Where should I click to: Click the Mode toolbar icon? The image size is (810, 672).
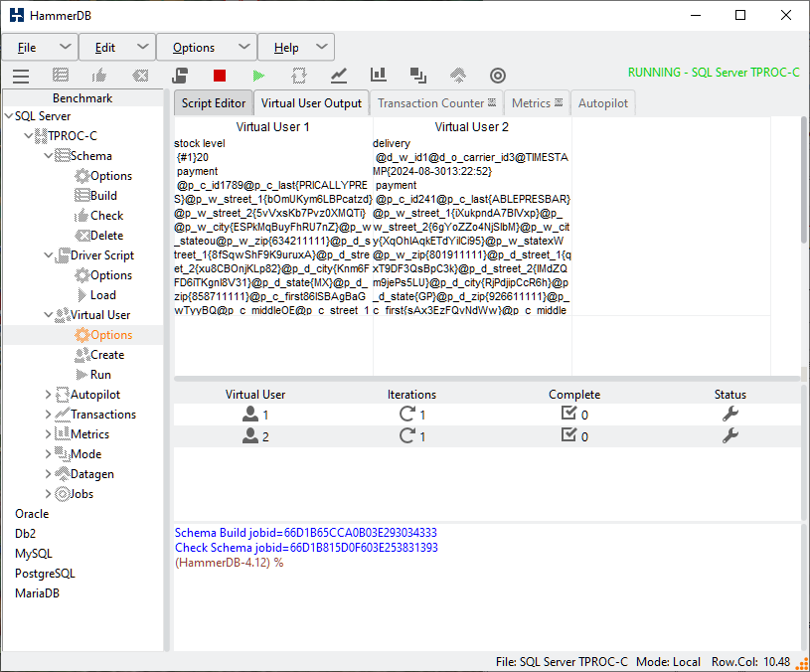pos(417,76)
